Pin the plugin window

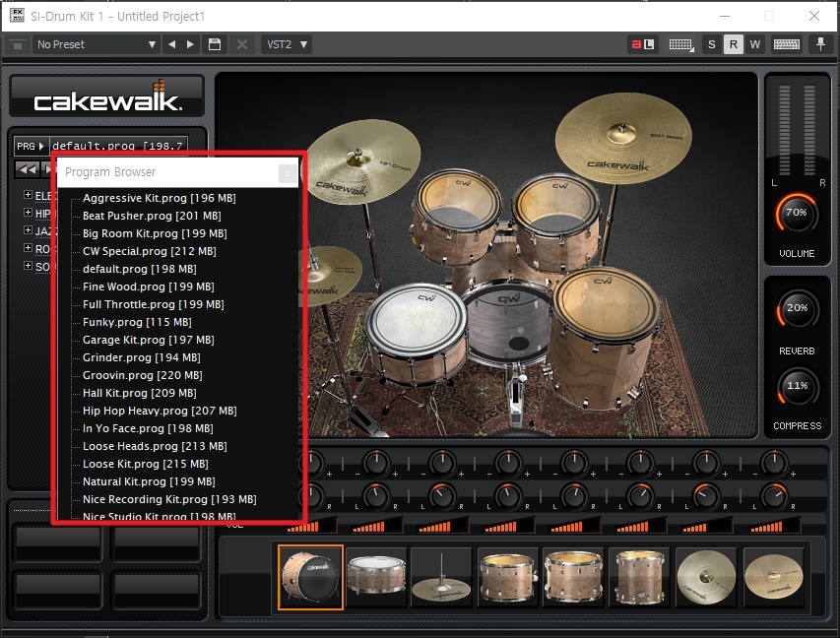click(820, 44)
